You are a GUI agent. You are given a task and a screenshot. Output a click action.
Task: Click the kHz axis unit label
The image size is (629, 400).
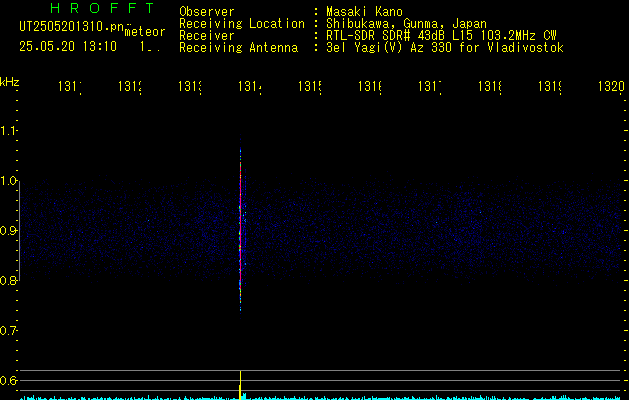[x=10, y=82]
